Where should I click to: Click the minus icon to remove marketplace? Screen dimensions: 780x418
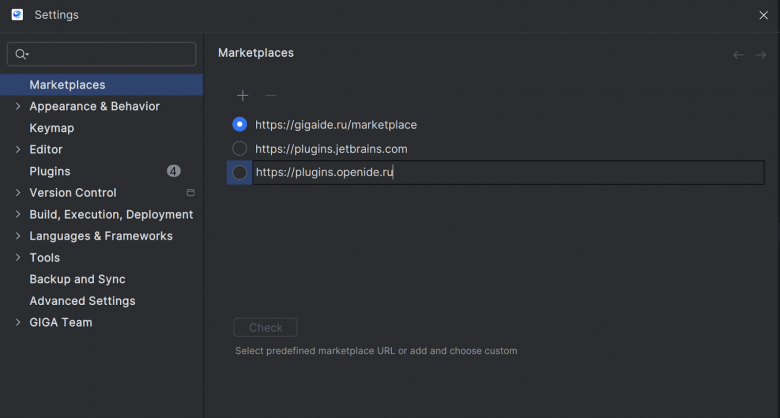(270, 96)
